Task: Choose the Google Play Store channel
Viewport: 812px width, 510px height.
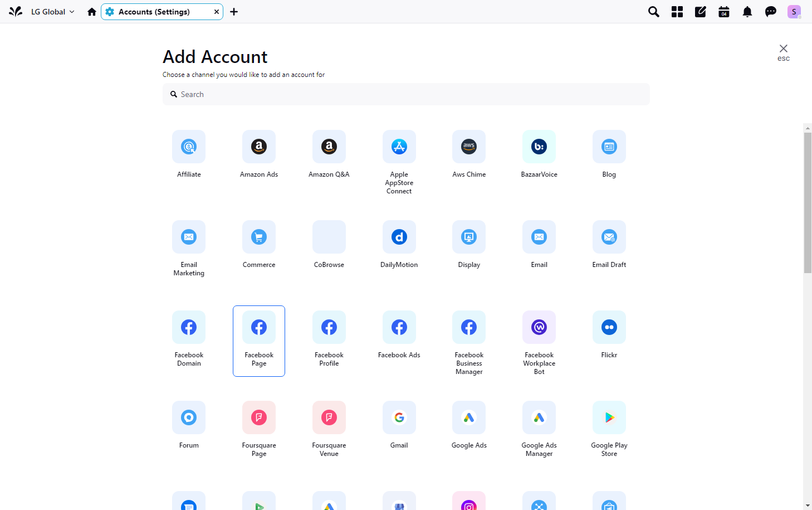Action: click(609, 417)
